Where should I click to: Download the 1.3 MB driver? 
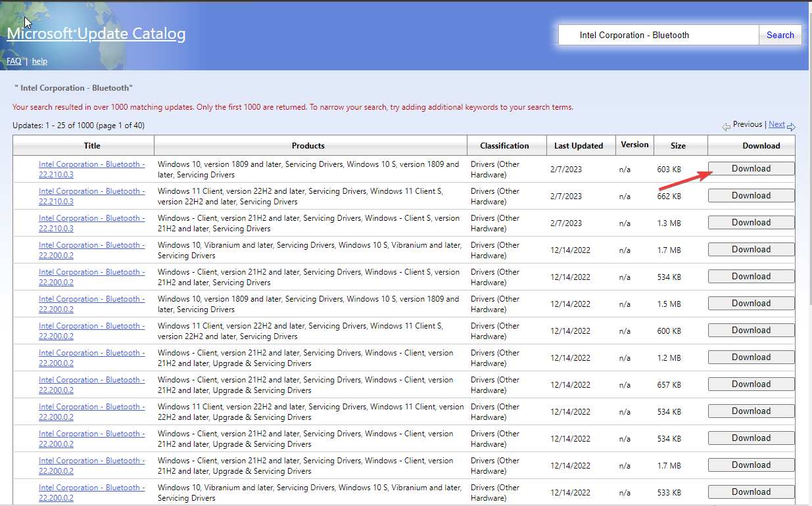coord(752,223)
